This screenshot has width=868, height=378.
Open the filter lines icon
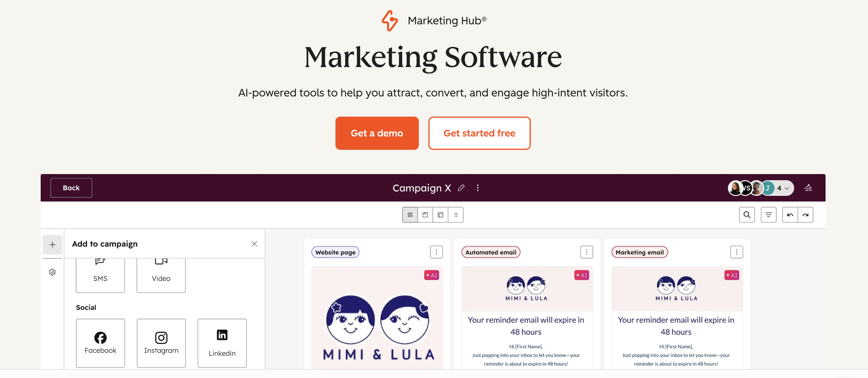point(768,215)
